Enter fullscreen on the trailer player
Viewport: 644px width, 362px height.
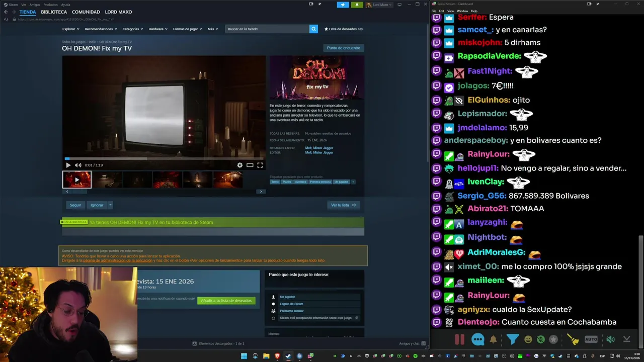[260, 165]
